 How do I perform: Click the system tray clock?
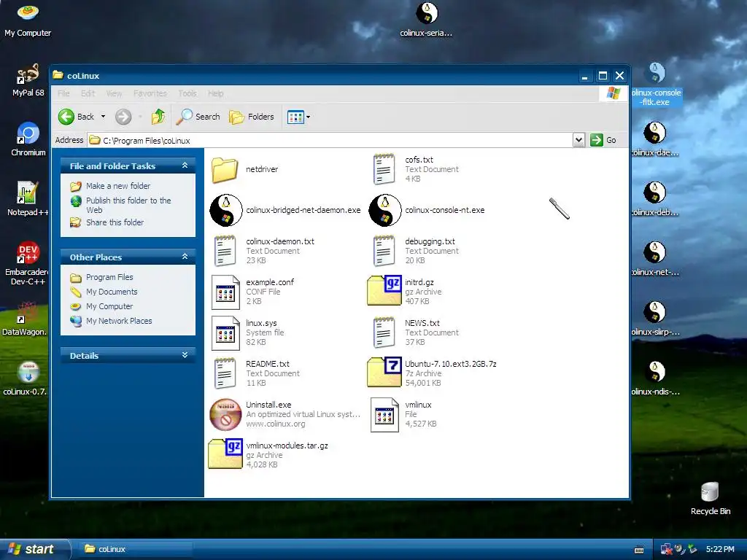[720, 549]
